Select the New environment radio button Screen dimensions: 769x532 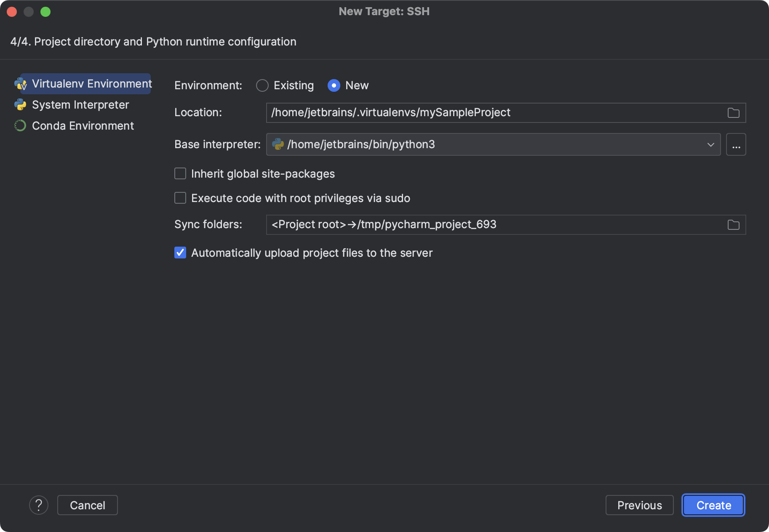click(x=334, y=85)
